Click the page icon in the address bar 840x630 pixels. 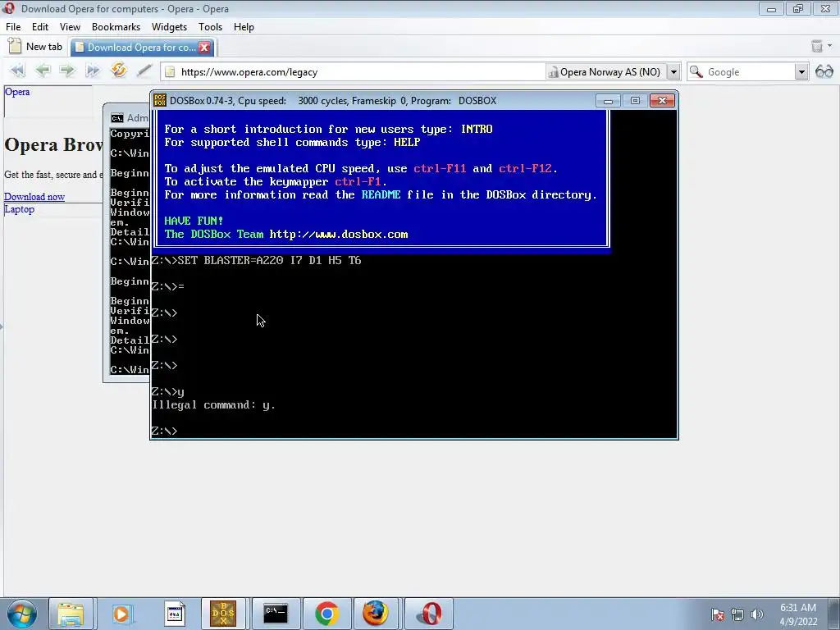tap(170, 72)
